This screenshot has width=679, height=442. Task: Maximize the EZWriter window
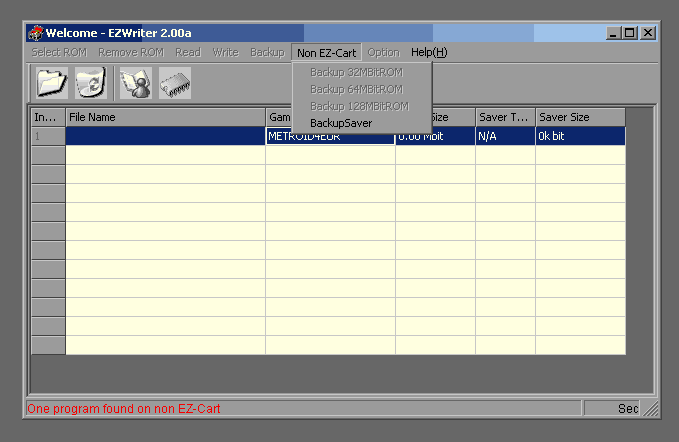630,33
